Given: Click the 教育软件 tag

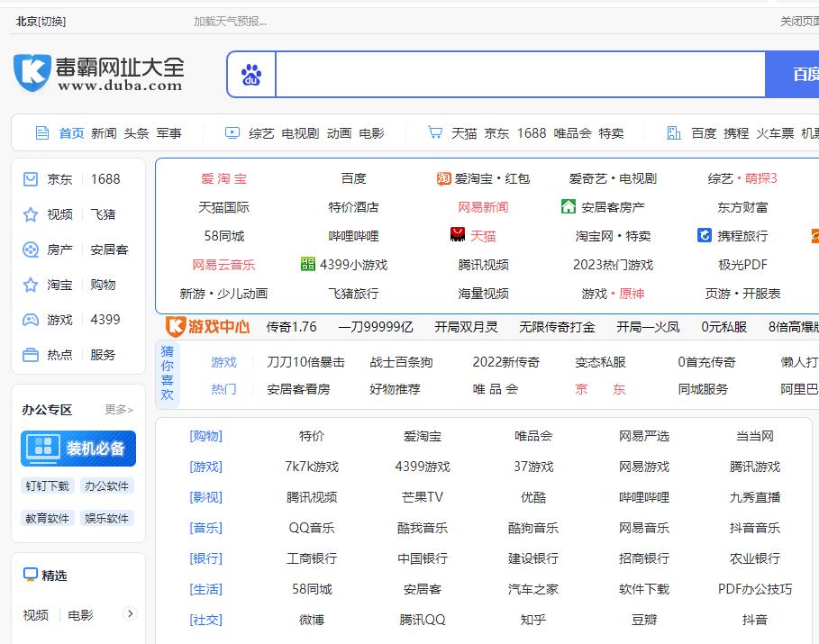Looking at the screenshot, I should click(48, 519).
